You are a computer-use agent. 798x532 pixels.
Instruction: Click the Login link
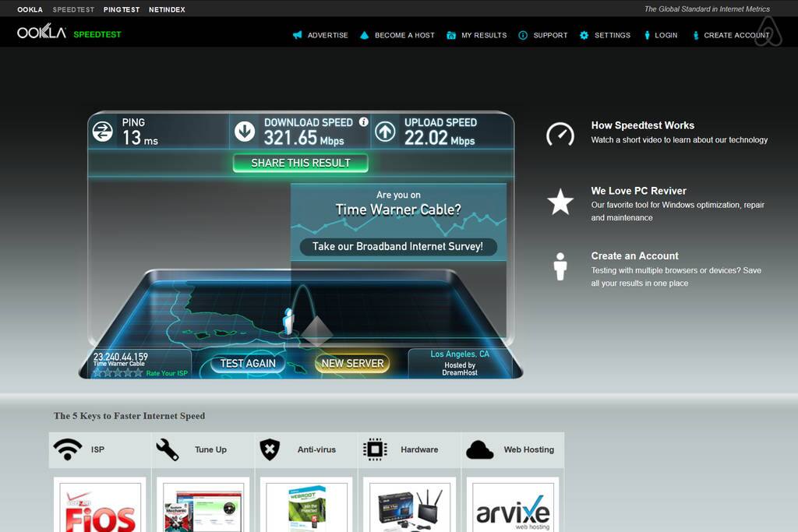coord(666,35)
